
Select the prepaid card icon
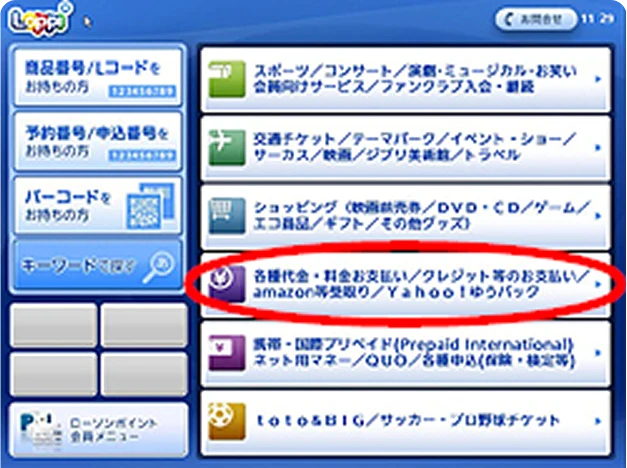[x=227, y=352]
